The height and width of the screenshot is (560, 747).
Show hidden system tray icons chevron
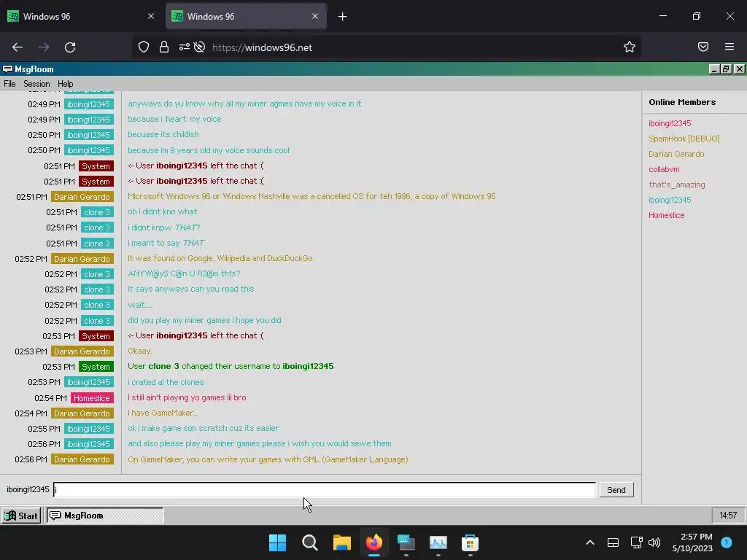pos(589,542)
